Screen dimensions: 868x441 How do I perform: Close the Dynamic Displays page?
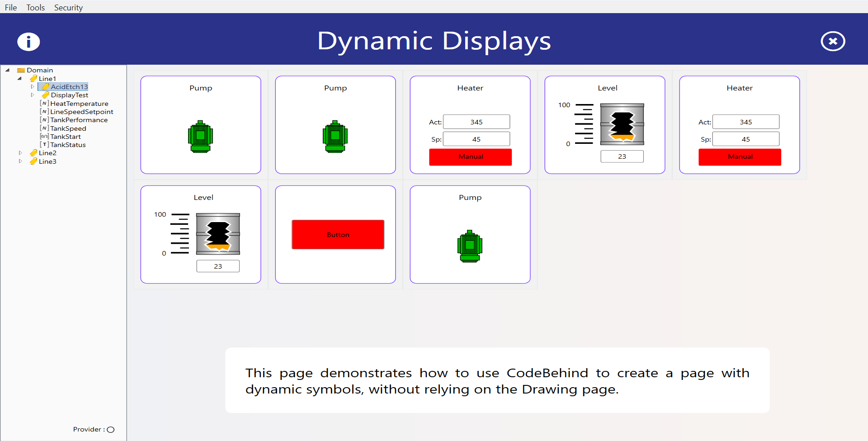click(833, 42)
